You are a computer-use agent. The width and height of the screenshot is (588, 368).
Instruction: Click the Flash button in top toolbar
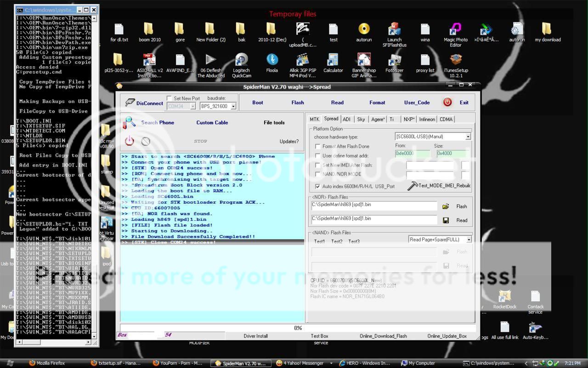point(298,103)
